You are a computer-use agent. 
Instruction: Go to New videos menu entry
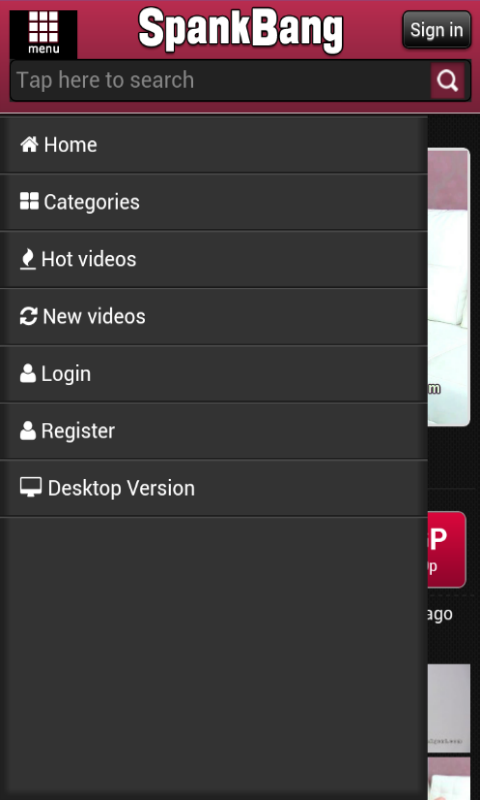tap(214, 317)
